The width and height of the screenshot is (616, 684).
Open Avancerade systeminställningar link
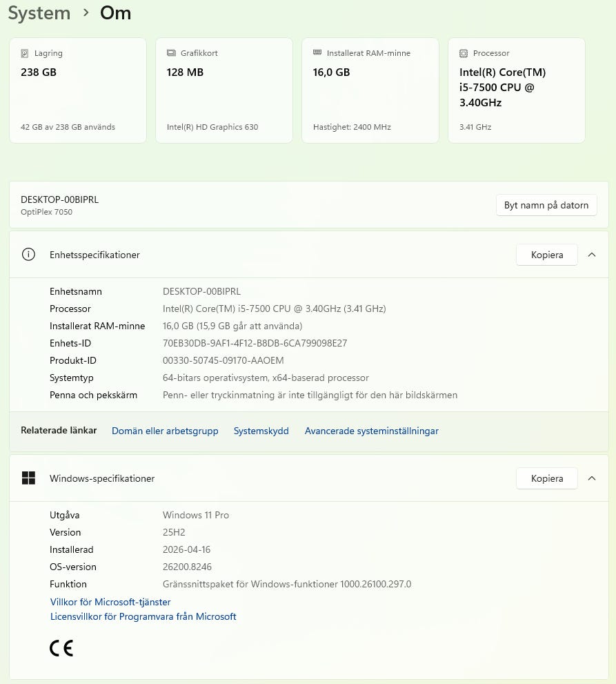click(371, 431)
